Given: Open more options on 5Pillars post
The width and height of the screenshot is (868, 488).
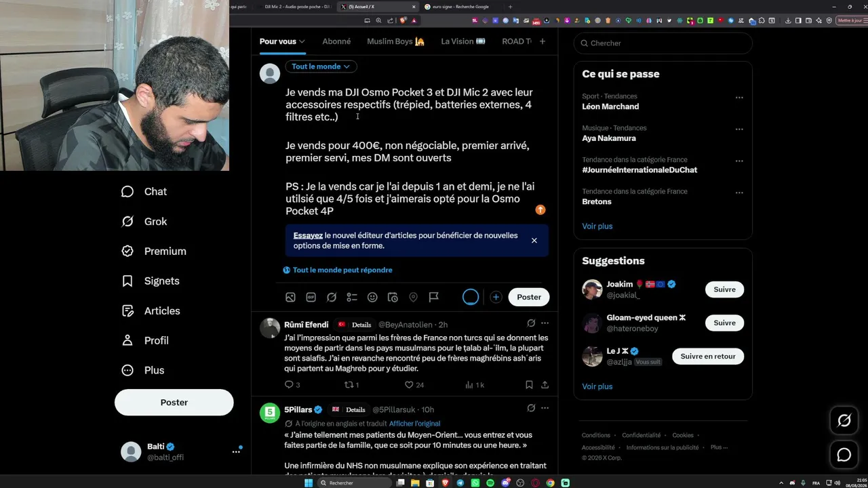Looking at the screenshot, I should [x=545, y=408].
